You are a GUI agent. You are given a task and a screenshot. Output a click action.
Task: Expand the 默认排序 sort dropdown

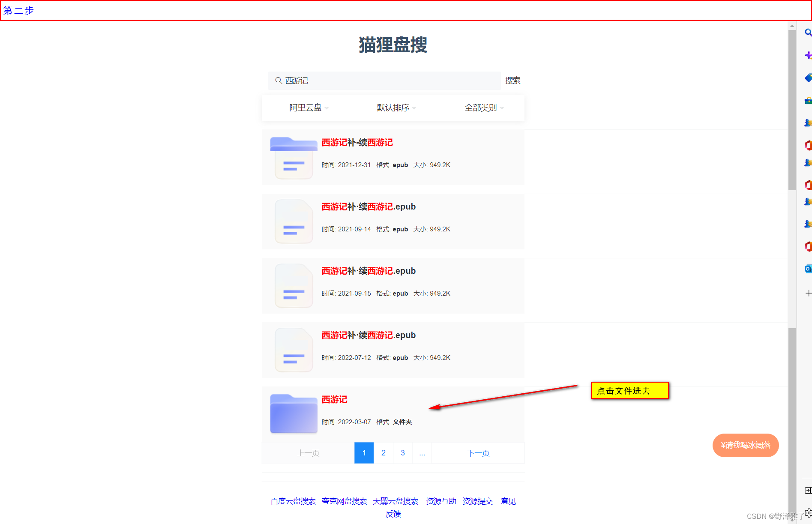tap(396, 108)
